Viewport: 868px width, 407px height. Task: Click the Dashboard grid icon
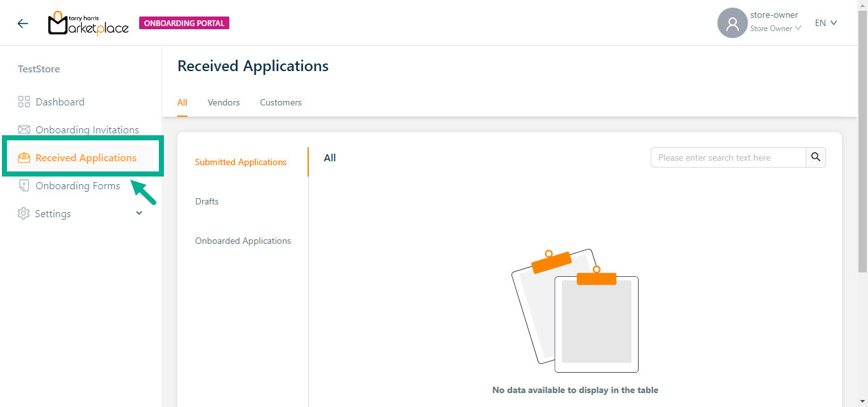[x=24, y=102]
